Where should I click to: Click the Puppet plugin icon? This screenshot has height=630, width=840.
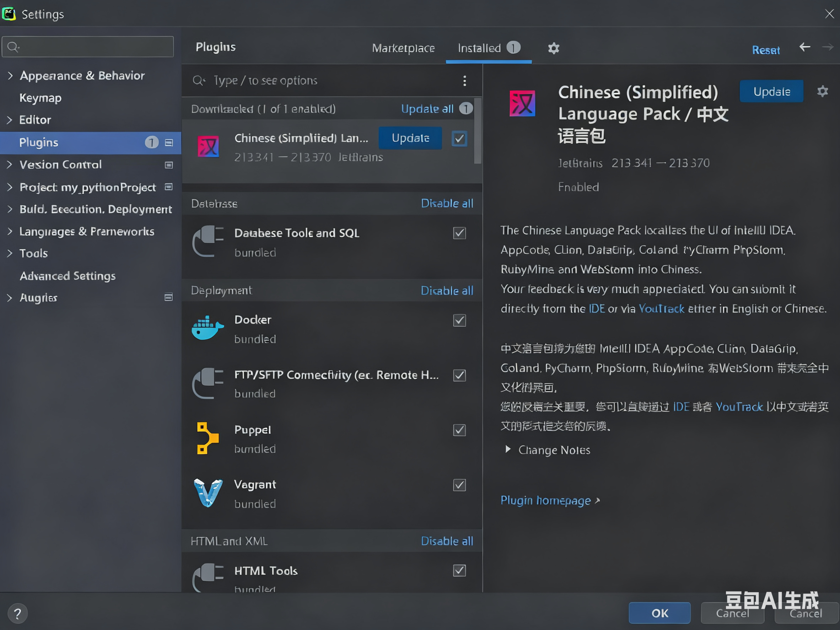[x=208, y=438]
